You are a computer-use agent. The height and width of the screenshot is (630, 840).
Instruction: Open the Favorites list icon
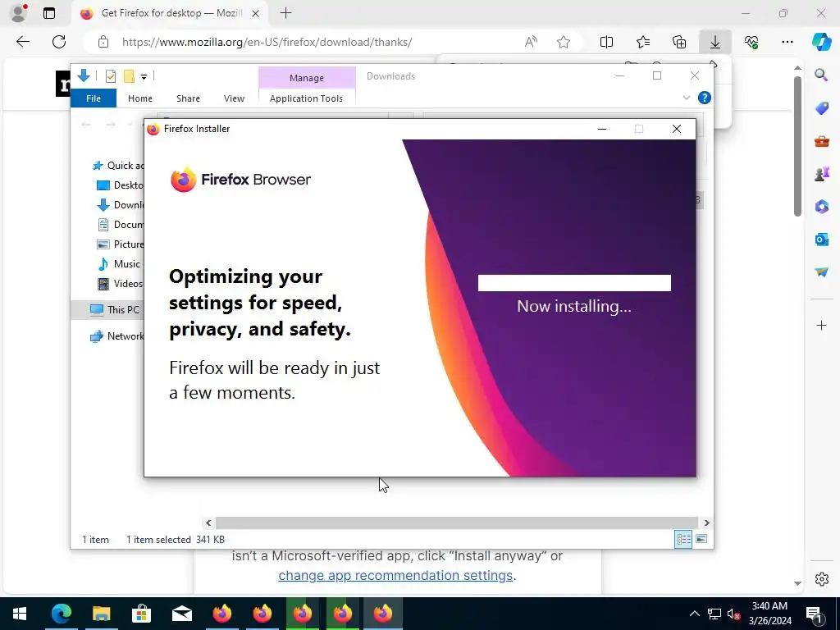[x=643, y=42]
